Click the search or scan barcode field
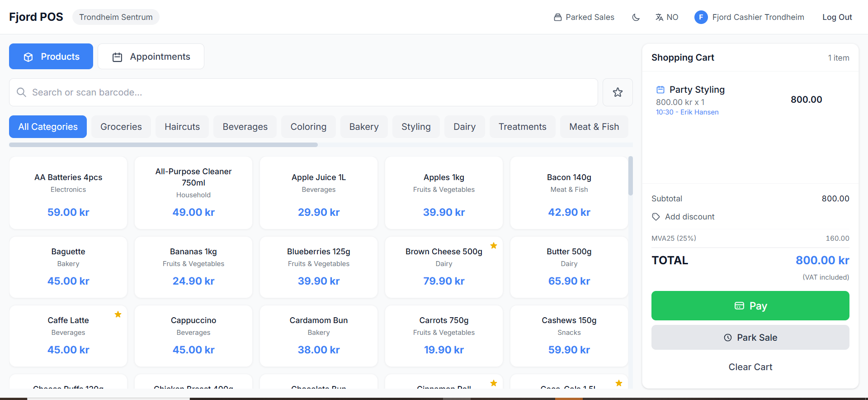 (307, 92)
